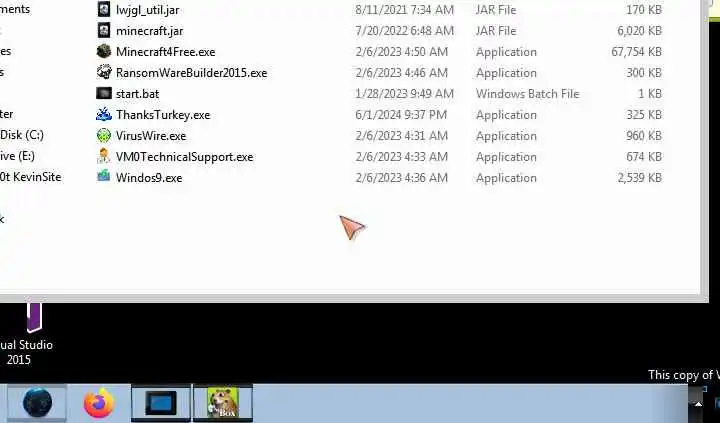Click the 2/6/2023 4:50 AM date cell
Screen dimensions: 720x423
tap(401, 52)
